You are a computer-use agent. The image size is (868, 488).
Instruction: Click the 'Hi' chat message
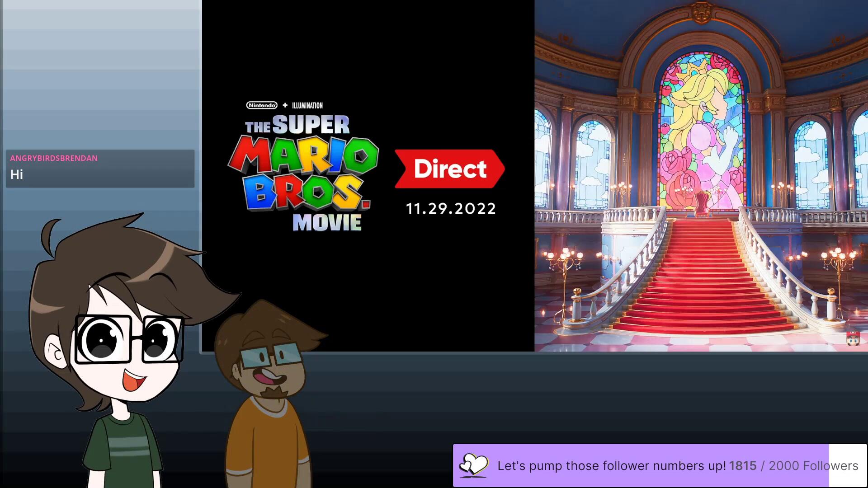tap(17, 174)
